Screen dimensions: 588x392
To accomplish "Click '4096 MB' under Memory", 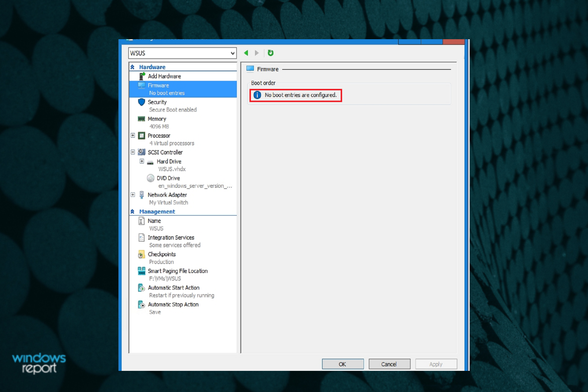I will click(159, 126).
